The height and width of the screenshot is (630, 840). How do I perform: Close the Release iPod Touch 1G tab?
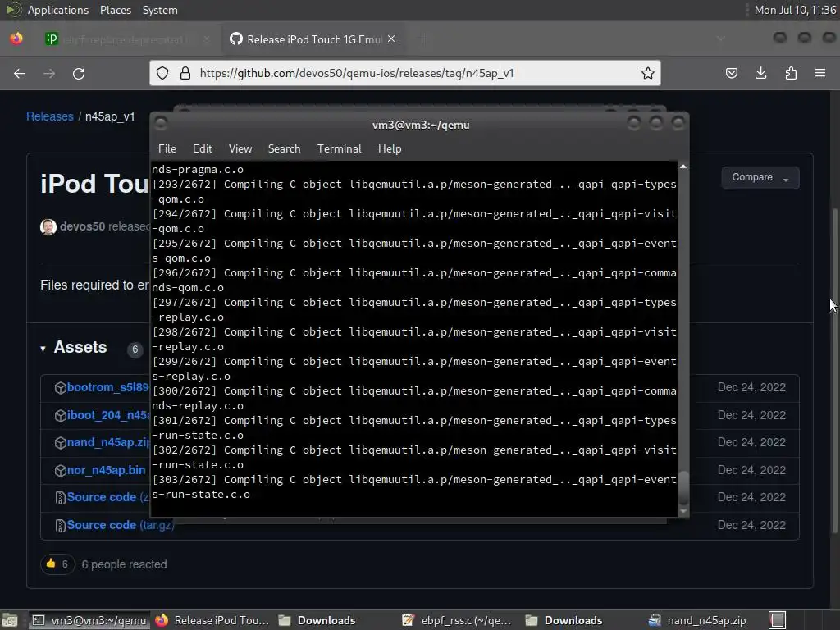coord(391,39)
